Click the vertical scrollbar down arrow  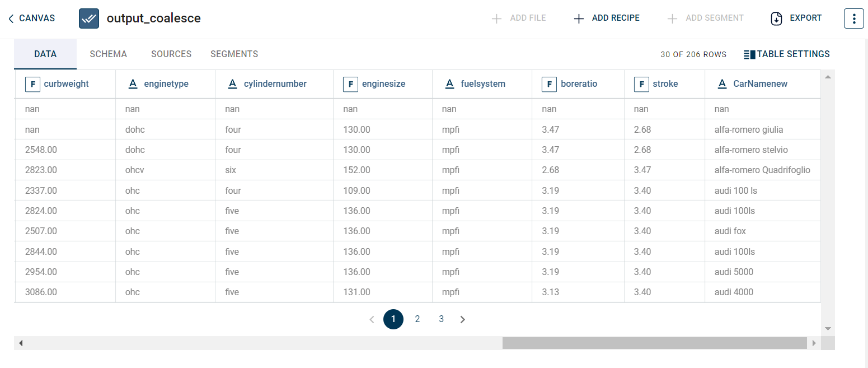[x=828, y=329]
